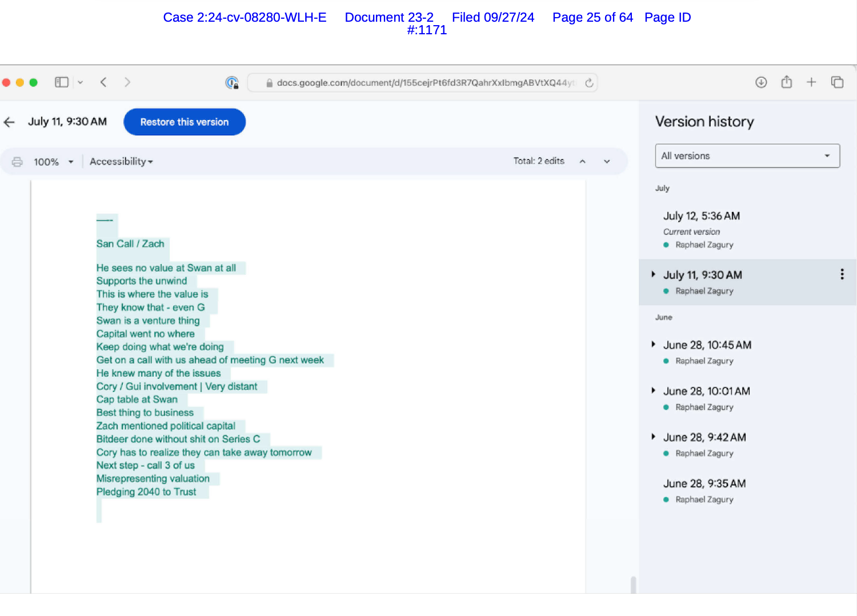Click the line 'Misrepresenting valuation'
This screenshot has height=616, width=857.
153,479
